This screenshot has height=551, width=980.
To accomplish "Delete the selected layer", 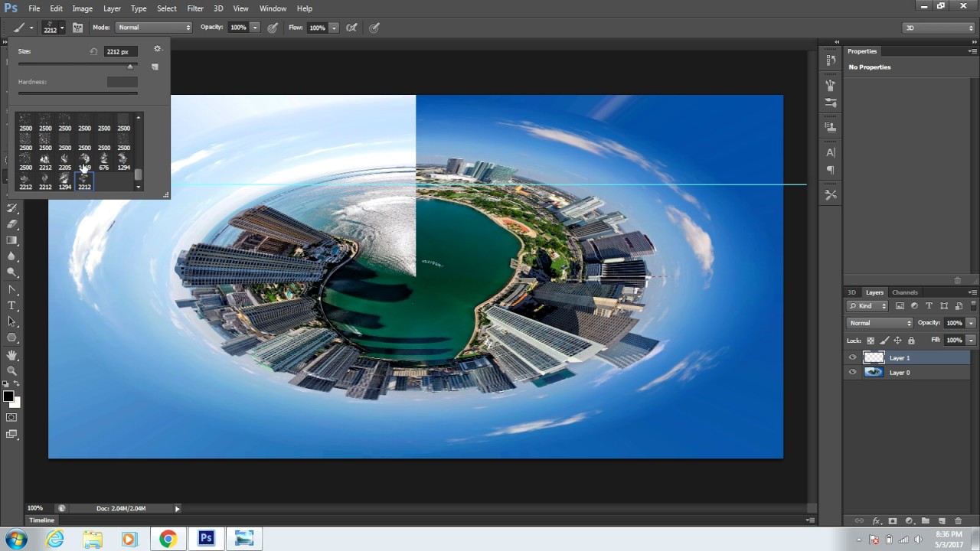I will pos(958,521).
